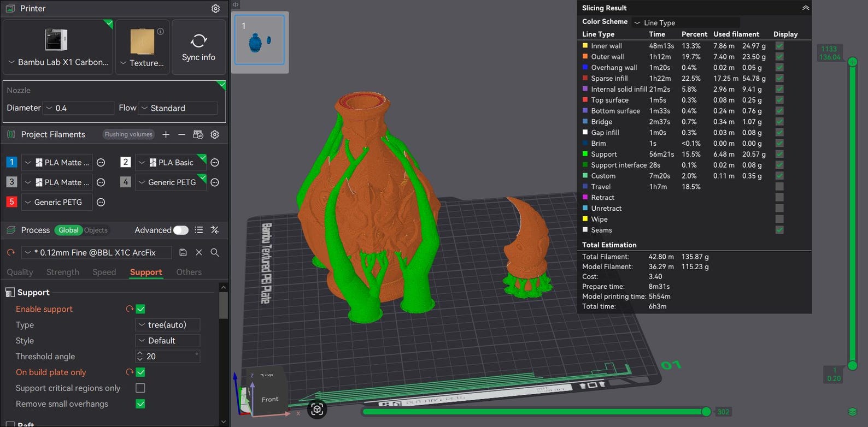Enable Support critical regions only

click(x=140, y=388)
